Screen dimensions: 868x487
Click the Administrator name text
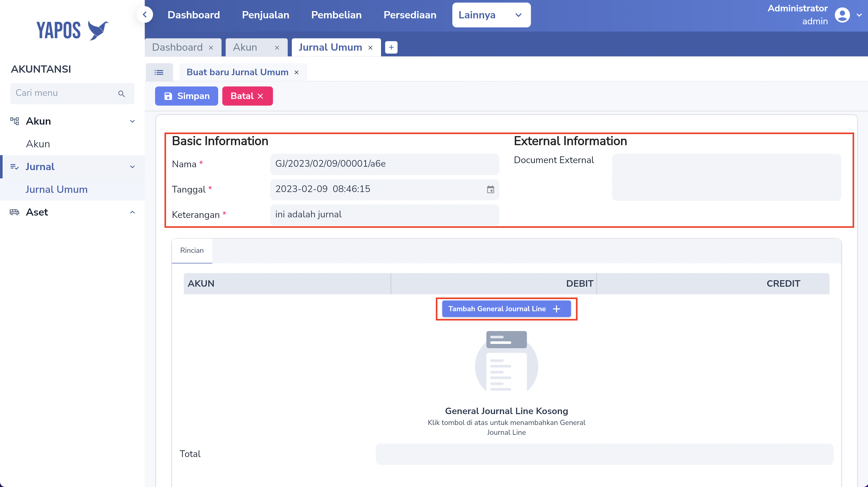coord(797,9)
